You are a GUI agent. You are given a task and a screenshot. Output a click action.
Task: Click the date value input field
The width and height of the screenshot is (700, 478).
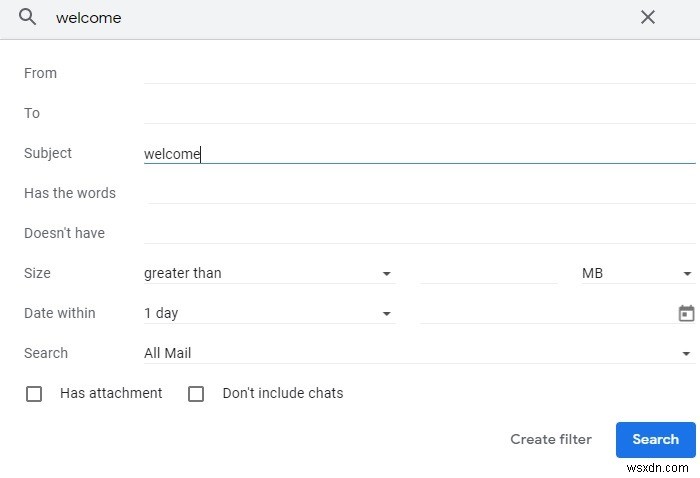[x=547, y=313]
